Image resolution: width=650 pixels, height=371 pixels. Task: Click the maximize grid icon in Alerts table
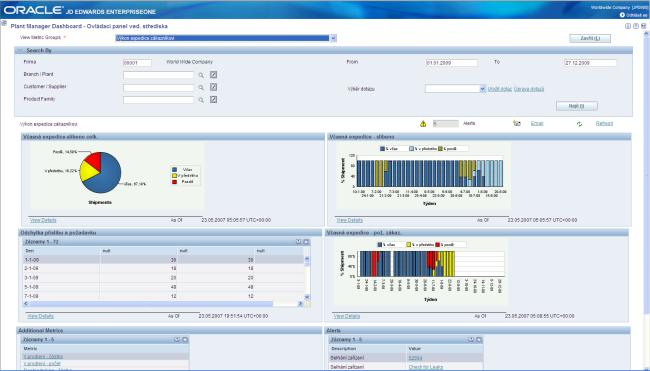coord(479,339)
